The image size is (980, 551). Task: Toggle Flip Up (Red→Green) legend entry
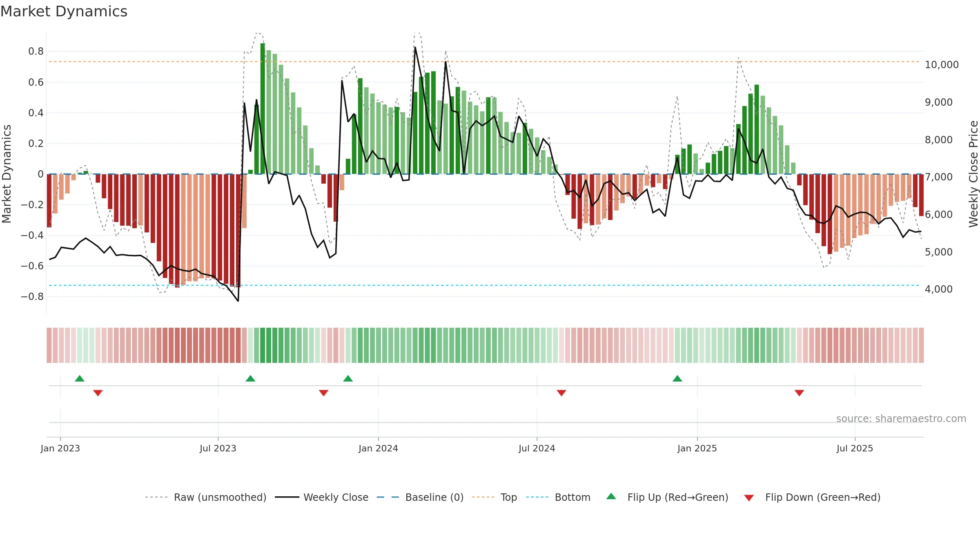point(667,497)
